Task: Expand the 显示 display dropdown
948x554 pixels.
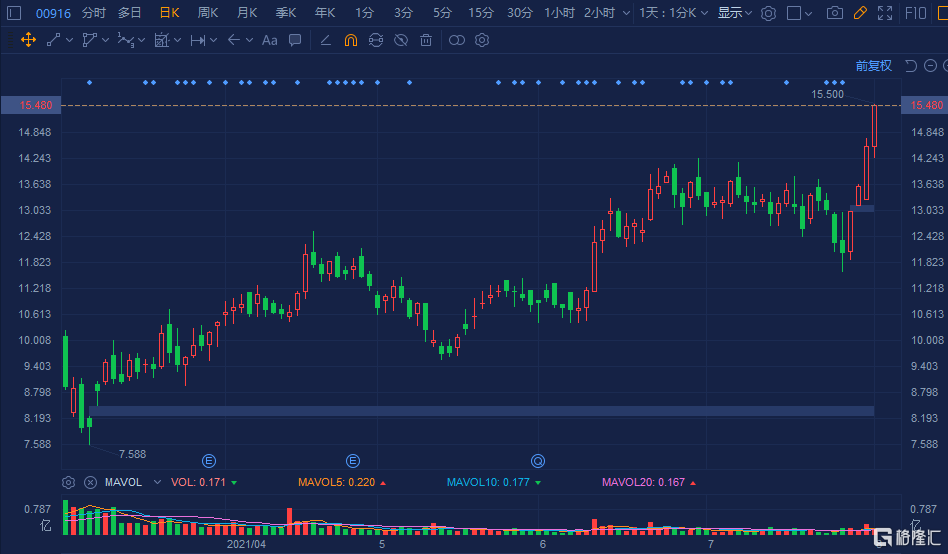Action: click(736, 13)
